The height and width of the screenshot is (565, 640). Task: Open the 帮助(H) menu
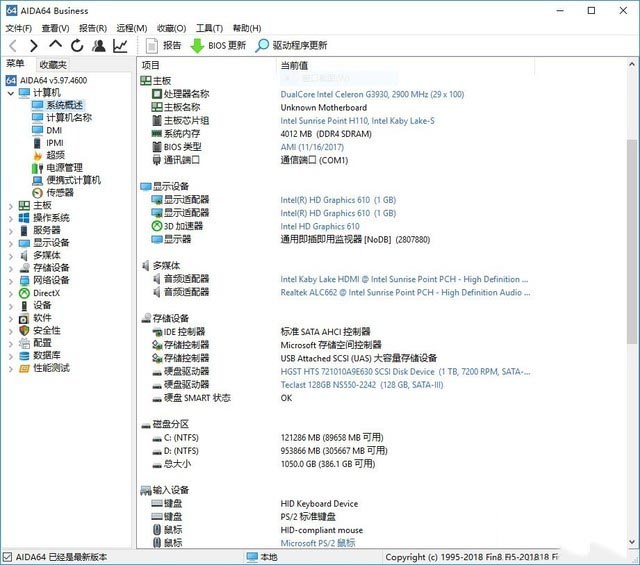coord(247,28)
